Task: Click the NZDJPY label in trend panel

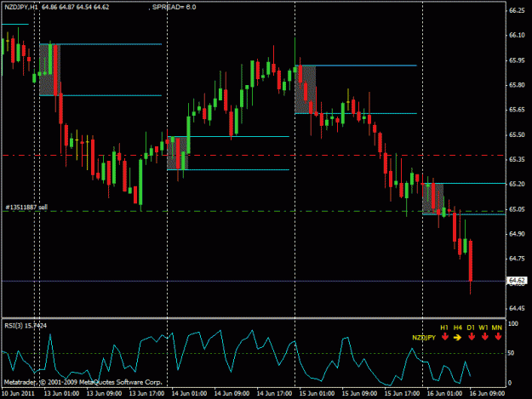Action: click(424, 338)
